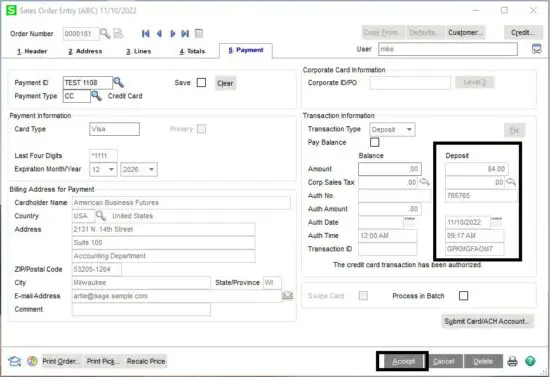The image size is (550, 377).
Task: Click into the City field showing Milwaukee
Action: pyautogui.click(x=141, y=283)
